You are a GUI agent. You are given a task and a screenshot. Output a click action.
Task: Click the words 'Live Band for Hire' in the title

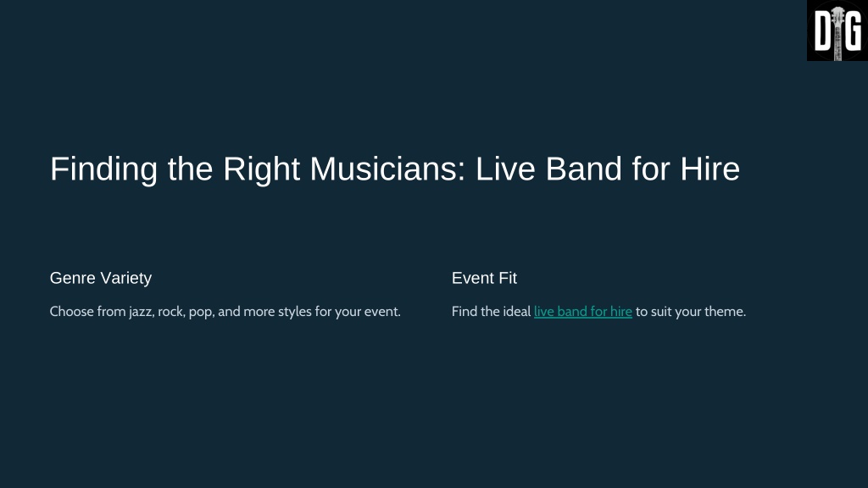(608, 169)
